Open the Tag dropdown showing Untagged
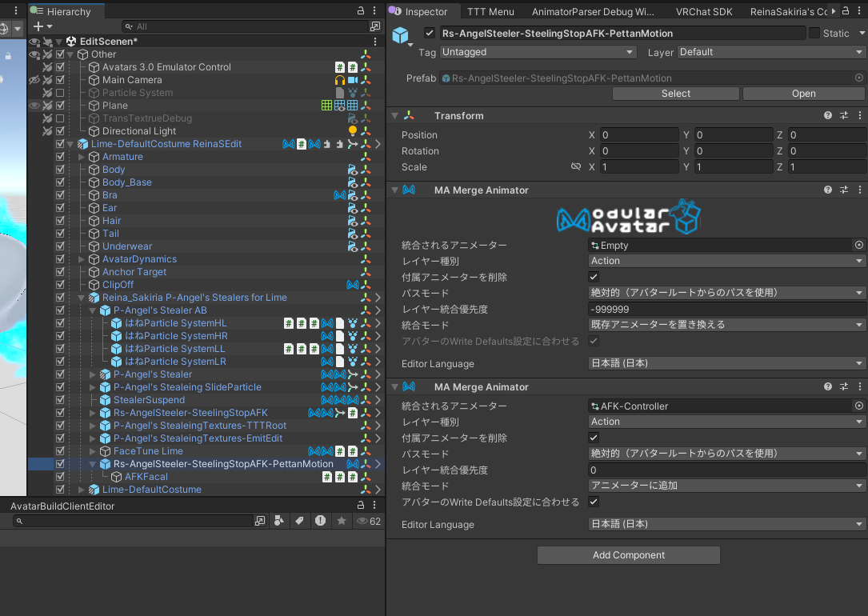 click(538, 52)
